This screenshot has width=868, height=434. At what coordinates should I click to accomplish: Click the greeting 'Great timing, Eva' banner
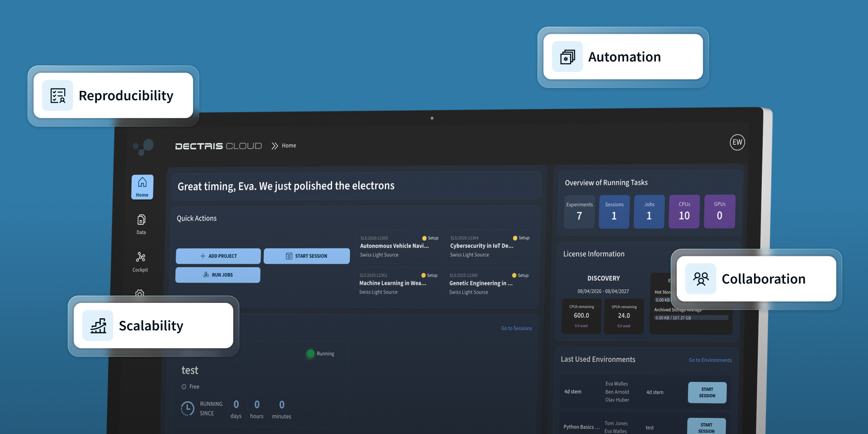(356, 186)
